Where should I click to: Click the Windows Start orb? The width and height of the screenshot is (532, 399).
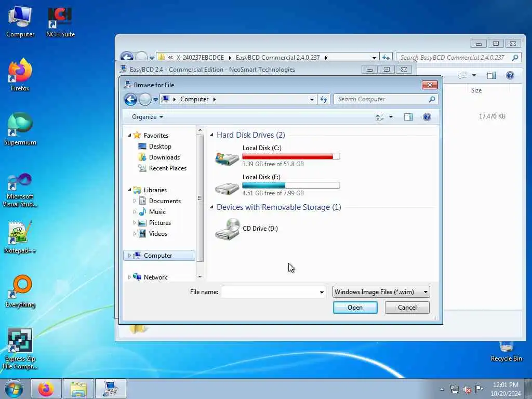click(x=14, y=389)
